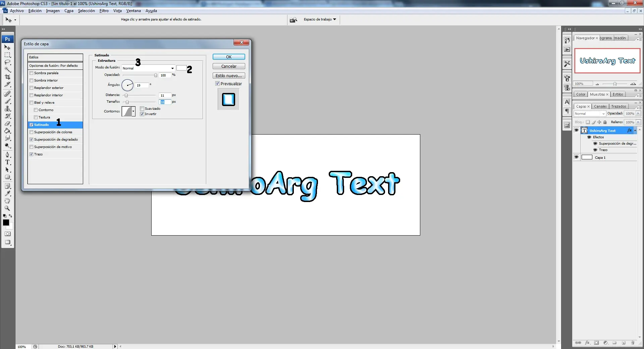Select the Lasso tool
This screenshot has height=349, width=644.
7,62
